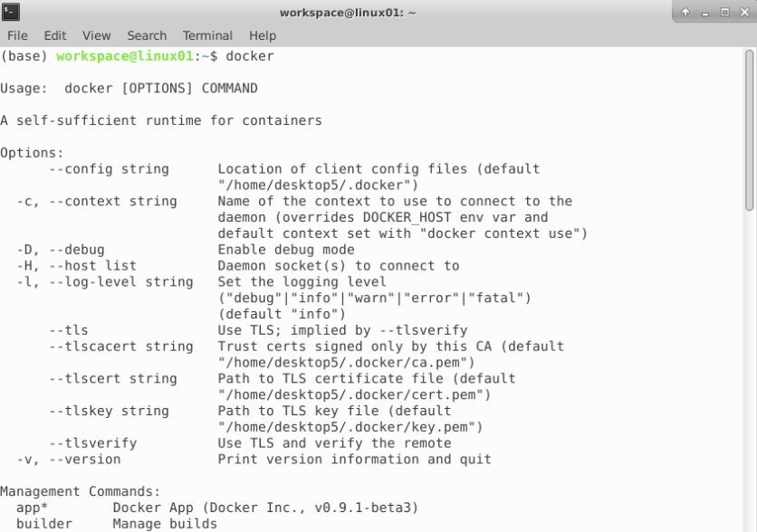Click the --log-level string option text

pyautogui.click(x=105, y=282)
